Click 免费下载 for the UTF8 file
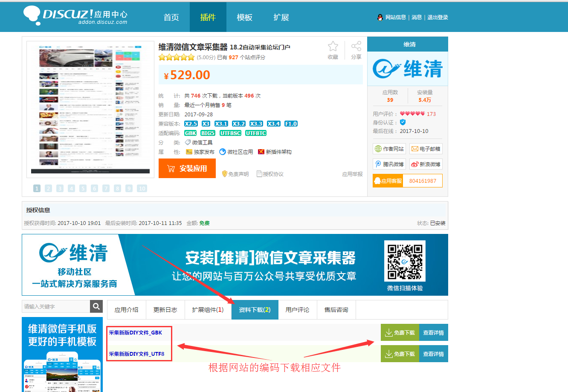The image size is (568, 392). [400, 354]
